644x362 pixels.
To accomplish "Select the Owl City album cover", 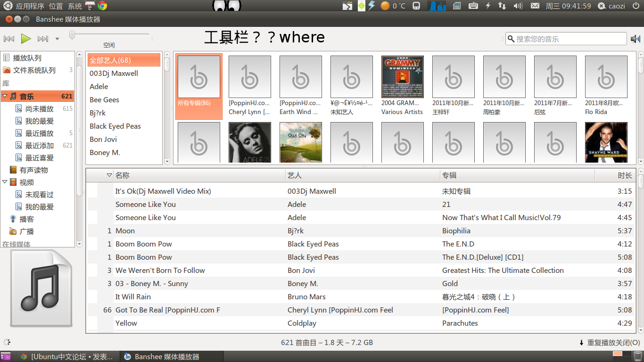I will click(301, 142).
